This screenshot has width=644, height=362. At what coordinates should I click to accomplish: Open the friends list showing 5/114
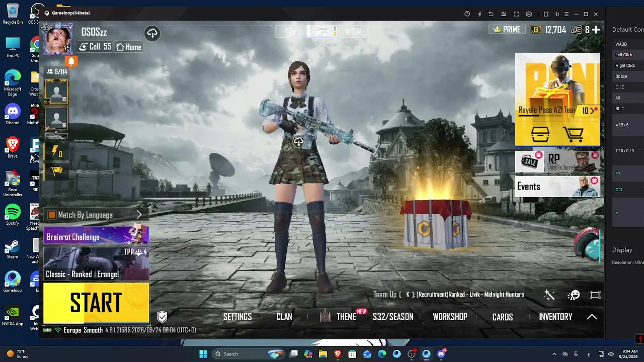tap(56, 72)
